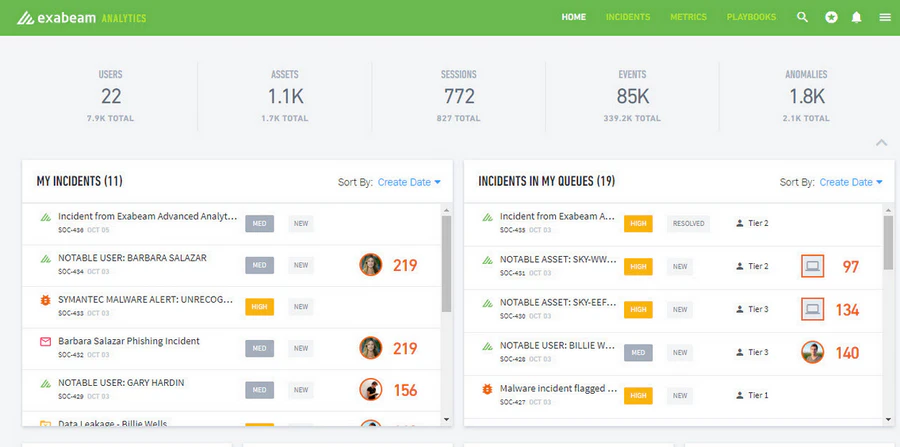
Task: Click Exabeam icon beside NOTABLE USER: BILLIE W
Action: pyautogui.click(x=487, y=347)
